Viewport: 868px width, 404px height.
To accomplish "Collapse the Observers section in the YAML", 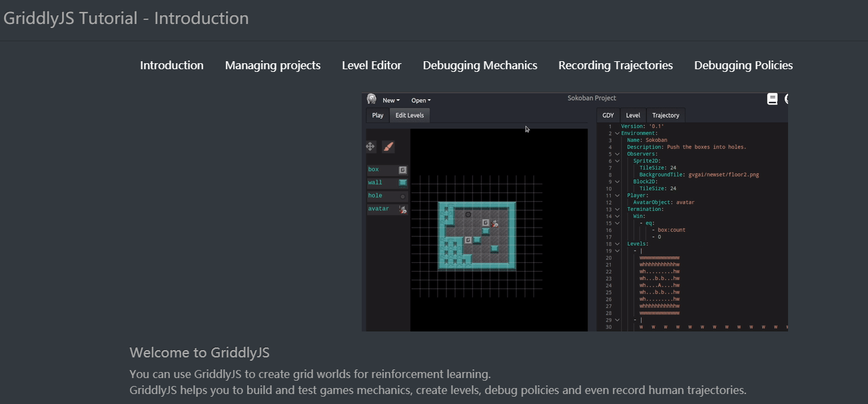I will click(x=617, y=153).
